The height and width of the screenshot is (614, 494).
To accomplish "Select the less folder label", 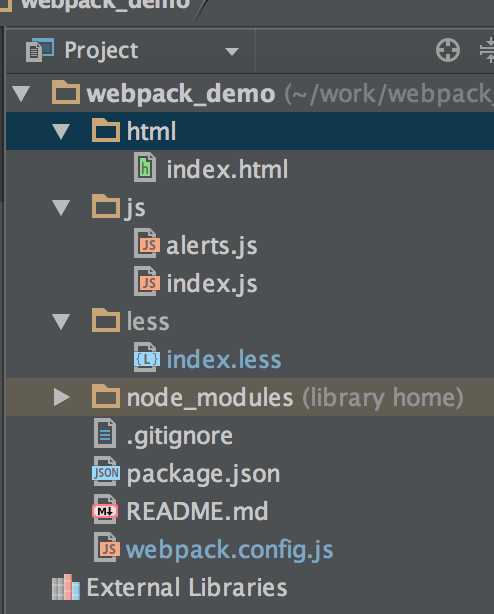I will [x=148, y=322].
